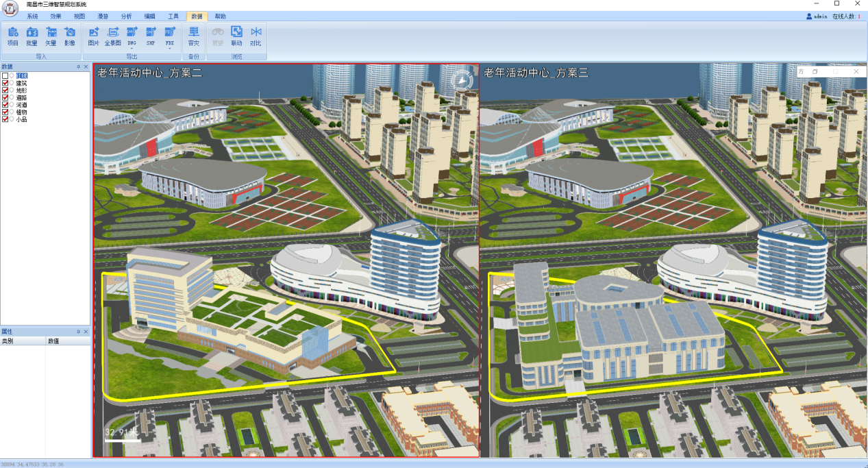Pin the 属性 properties panel
The image size is (868, 468).
tap(78, 332)
